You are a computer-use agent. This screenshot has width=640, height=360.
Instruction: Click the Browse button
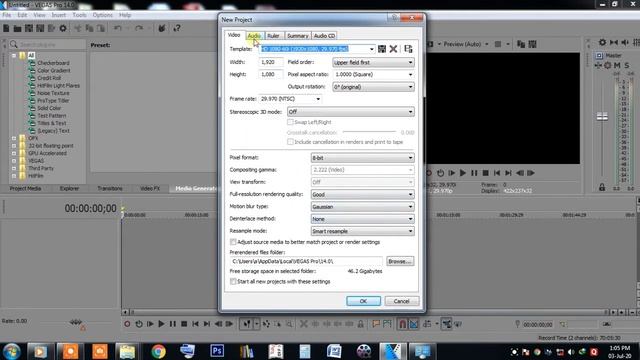coord(400,261)
